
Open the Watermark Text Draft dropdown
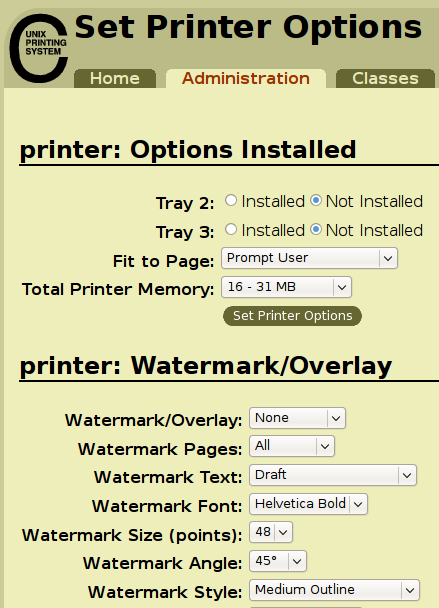333,475
